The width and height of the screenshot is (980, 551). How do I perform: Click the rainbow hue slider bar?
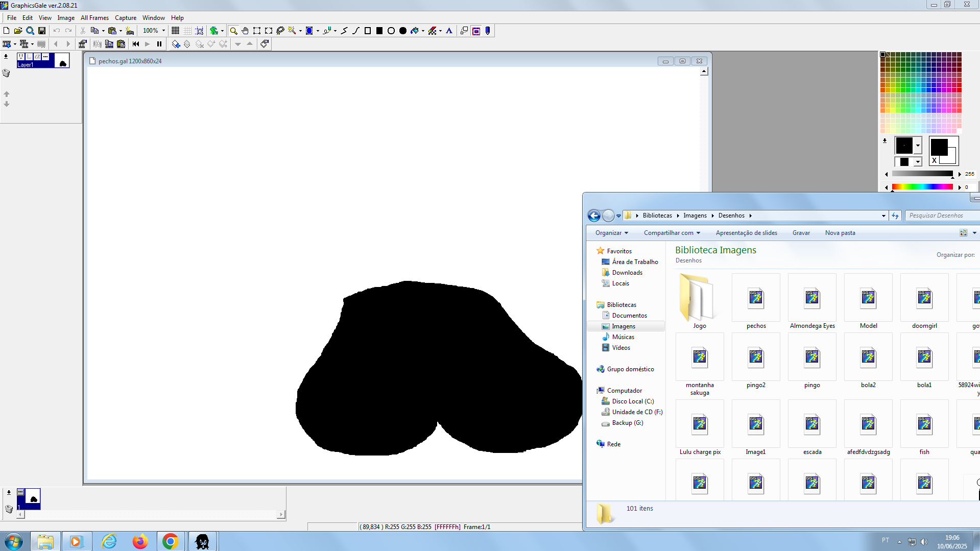(922, 187)
